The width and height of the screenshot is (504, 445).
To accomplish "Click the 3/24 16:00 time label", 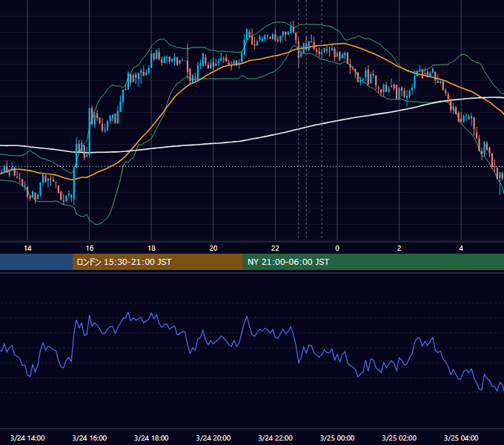I will coord(90,438).
